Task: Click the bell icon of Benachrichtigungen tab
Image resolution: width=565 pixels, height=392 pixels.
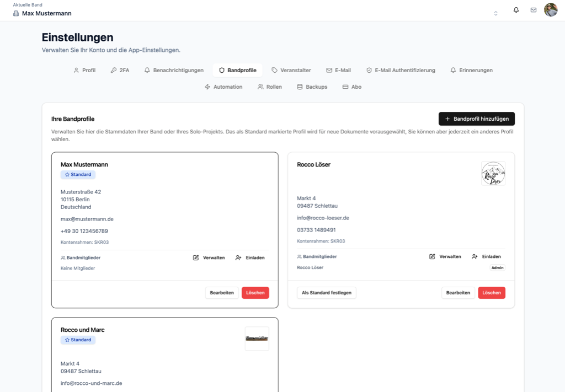Action: coord(147,70)
